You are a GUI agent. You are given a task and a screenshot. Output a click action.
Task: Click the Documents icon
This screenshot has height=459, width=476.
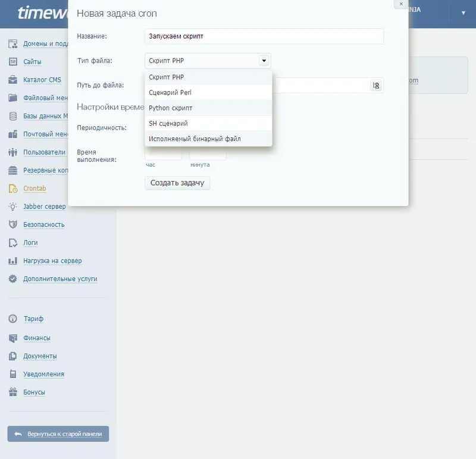[12, 356]
